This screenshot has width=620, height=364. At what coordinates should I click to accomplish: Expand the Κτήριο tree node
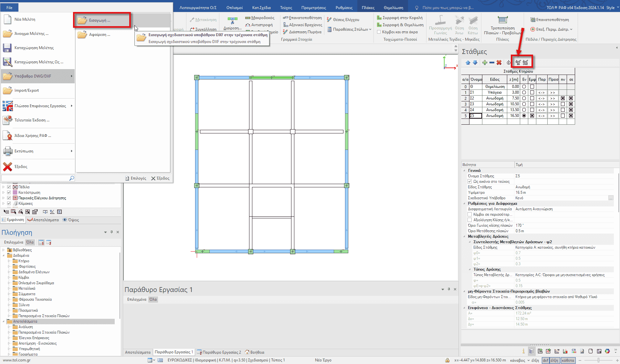9,261
